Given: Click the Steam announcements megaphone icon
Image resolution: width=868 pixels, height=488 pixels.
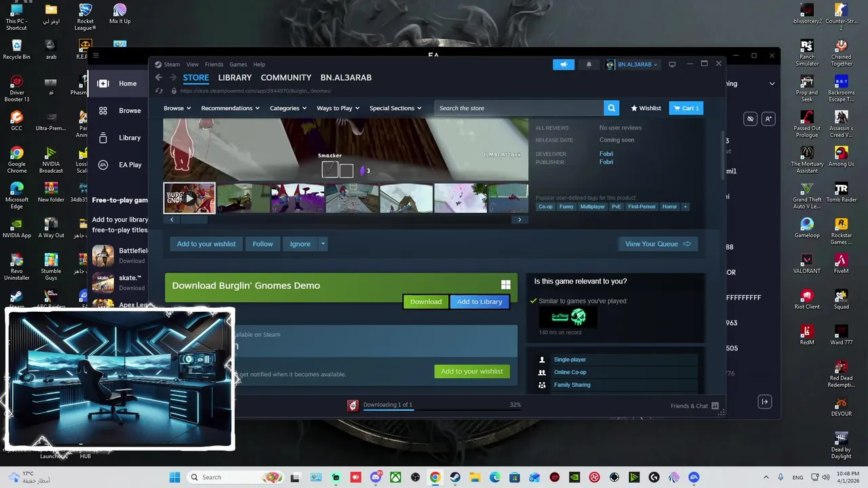Looking at the screenshot, I should 564,64.
